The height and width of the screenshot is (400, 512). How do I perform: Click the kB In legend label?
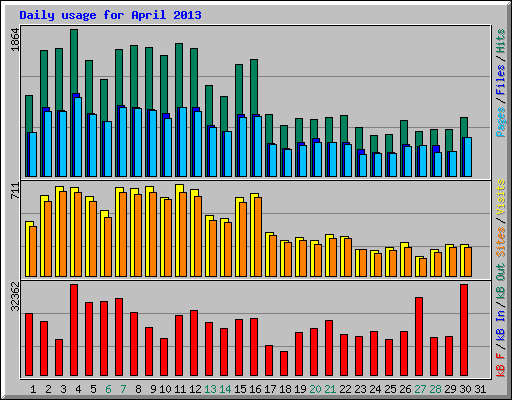click(x=500, y=325)
